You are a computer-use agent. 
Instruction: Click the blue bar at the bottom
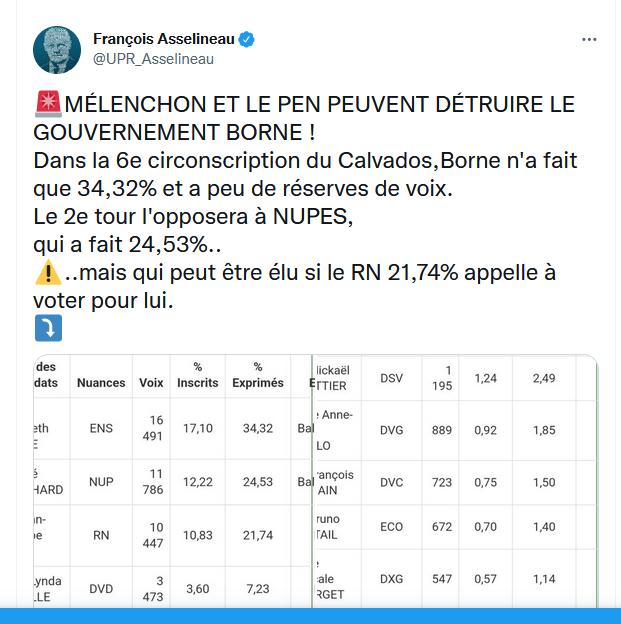[310, 616]
